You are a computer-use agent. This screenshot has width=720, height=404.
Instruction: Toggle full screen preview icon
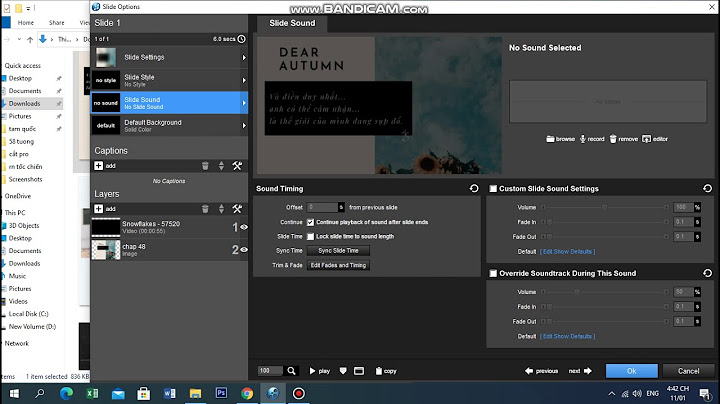click(359, 370)
